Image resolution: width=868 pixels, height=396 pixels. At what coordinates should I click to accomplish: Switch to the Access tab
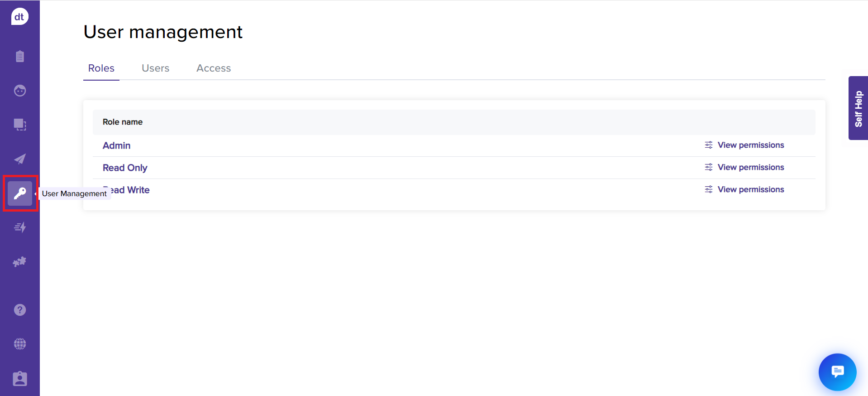click(213, 68)
